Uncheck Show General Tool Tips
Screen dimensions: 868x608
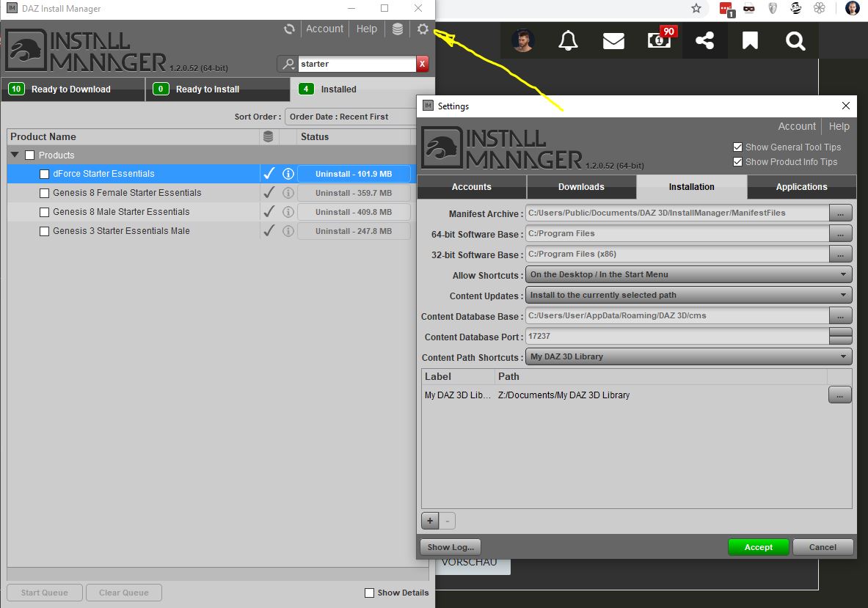737,147
